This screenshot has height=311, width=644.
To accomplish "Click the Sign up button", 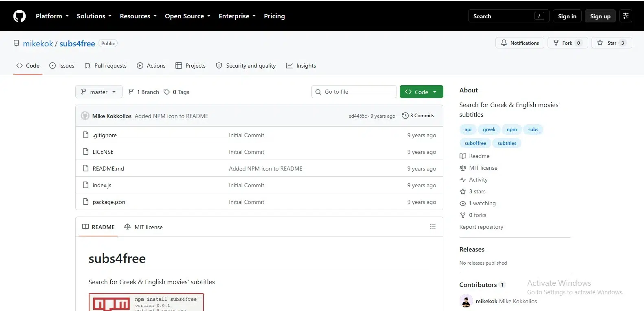I will [600, 16].
